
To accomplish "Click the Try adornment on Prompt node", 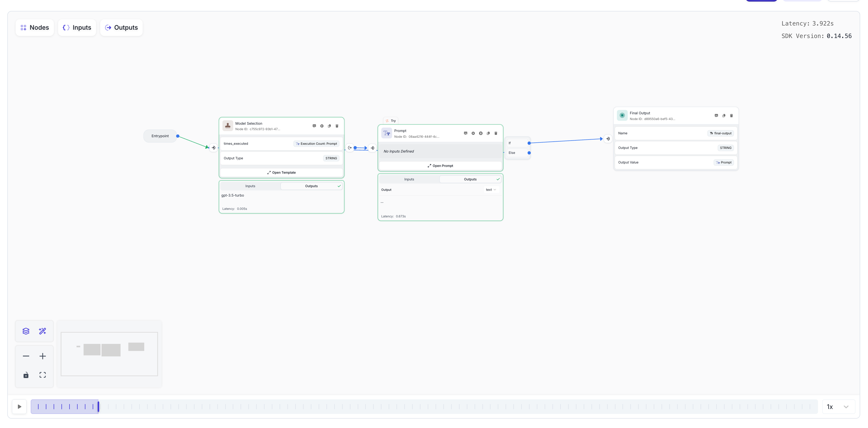I will (391, 121).
